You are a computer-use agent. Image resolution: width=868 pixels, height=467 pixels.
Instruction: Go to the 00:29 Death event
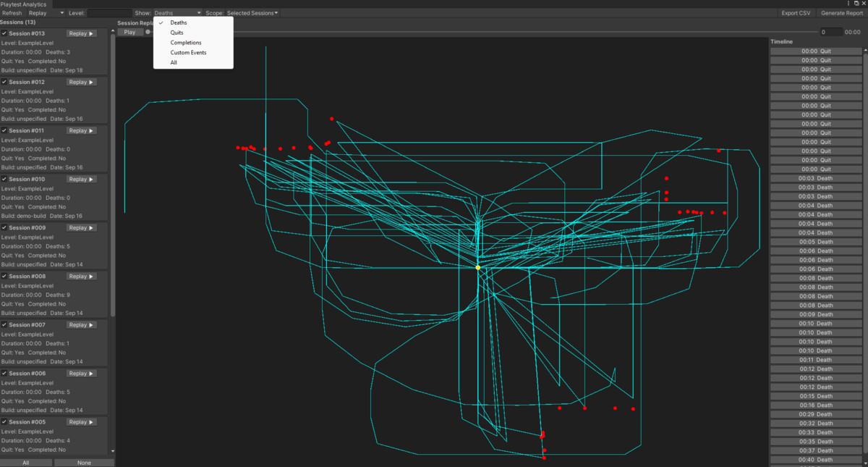pyautogui.click(x=816, y=414)
